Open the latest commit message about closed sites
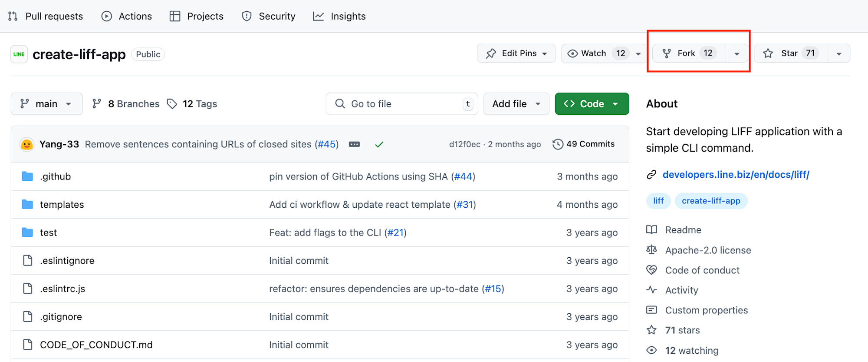Image resolution: width=868 pixels, height=362 pixels. (x=198, y=144)
